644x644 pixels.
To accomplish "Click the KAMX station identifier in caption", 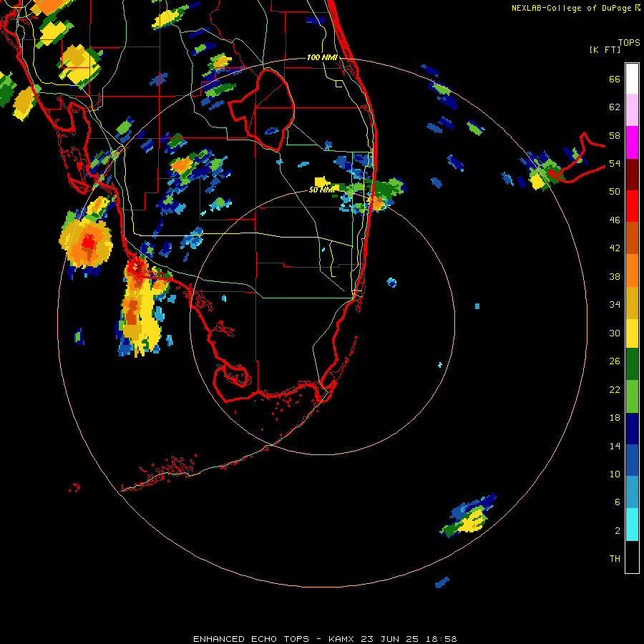I will pyautogui.click(x=343, y=639).
